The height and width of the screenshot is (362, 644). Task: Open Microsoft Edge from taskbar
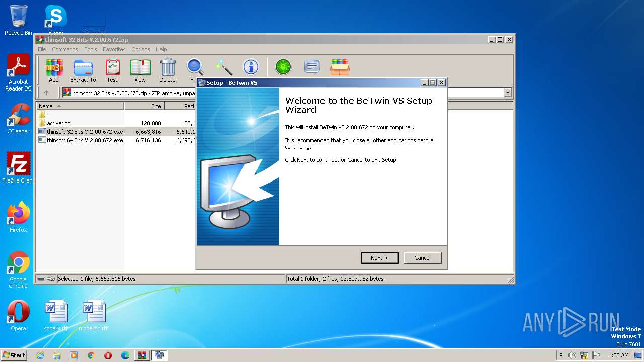point(125,355)
